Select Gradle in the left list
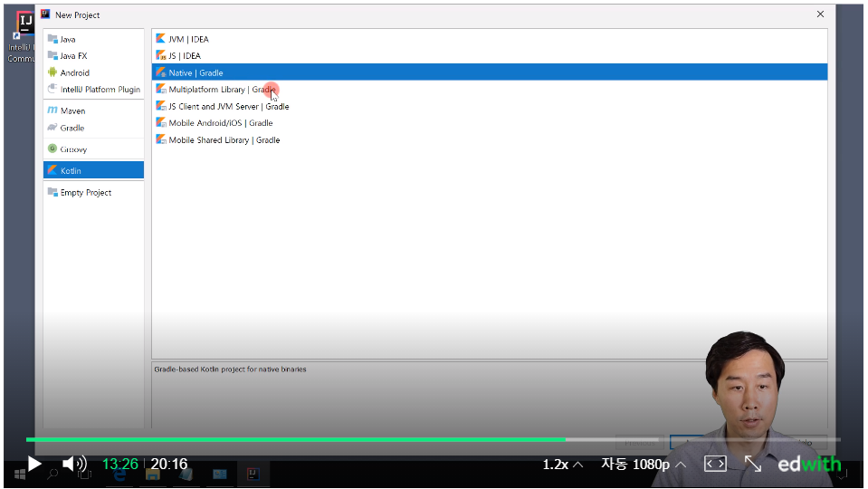The height and width of the screenshot is (489, 868). (93, 128)
